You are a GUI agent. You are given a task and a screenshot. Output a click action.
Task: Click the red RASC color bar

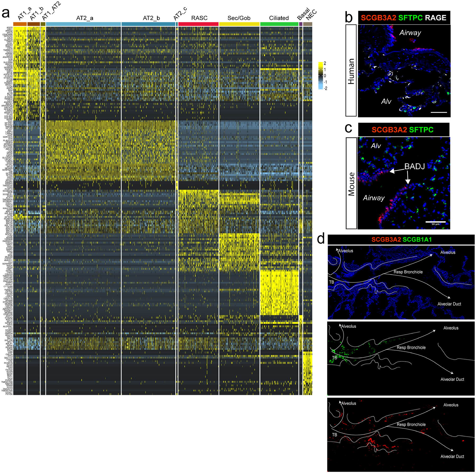click(x=199, y=24)
